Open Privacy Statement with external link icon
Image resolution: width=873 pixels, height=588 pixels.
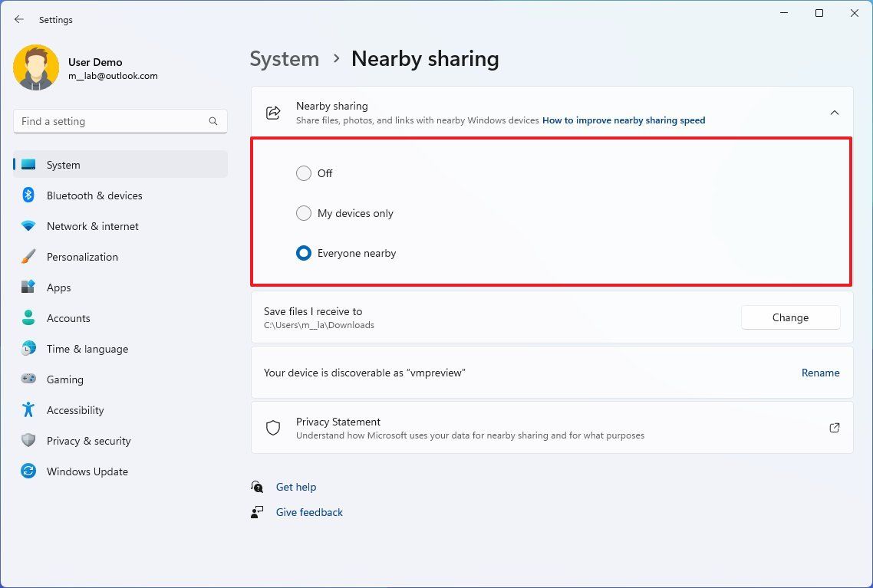tap(835, 428)
